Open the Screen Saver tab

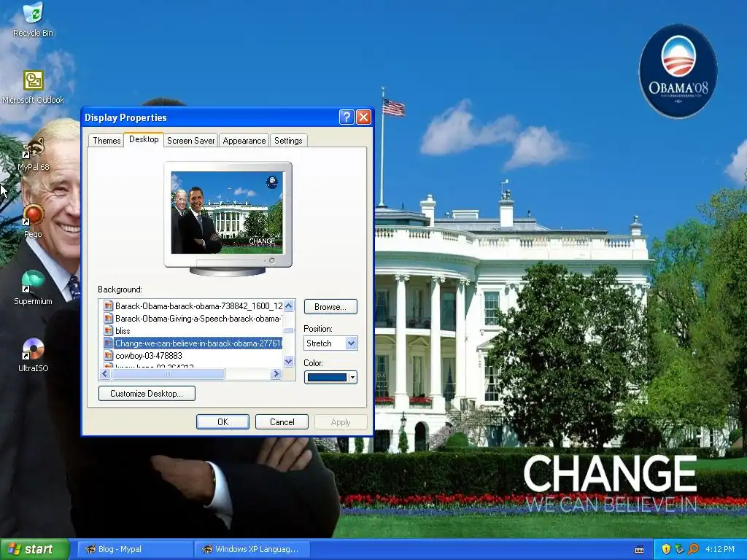pyautogui.click(x=190, y=141)
